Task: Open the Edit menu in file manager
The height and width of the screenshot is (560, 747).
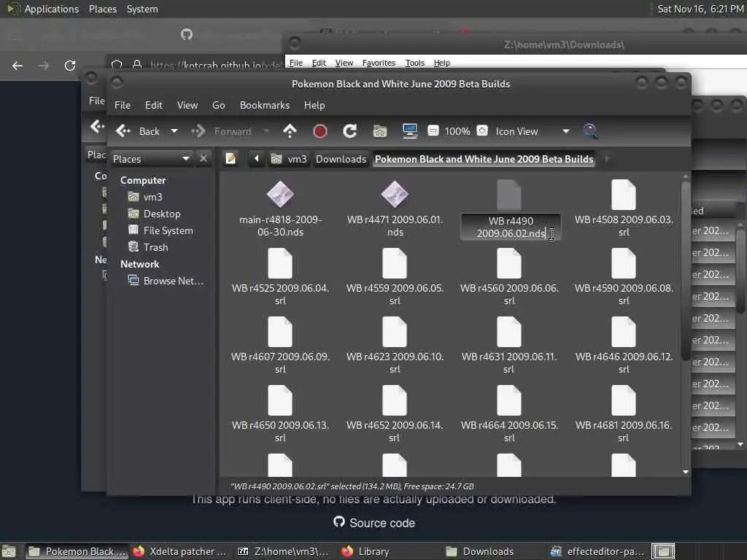Action: [153, 105]
